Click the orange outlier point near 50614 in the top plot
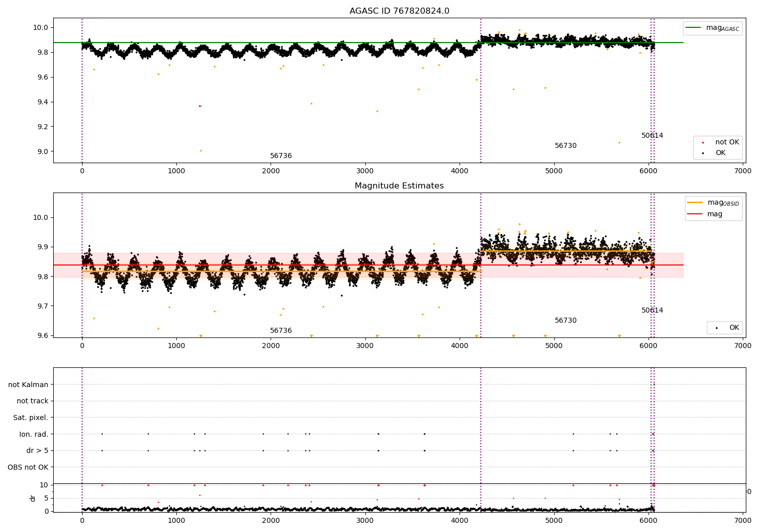Viewport: 760px width, 532px height. pyautogui.click(x=619, y=142)
